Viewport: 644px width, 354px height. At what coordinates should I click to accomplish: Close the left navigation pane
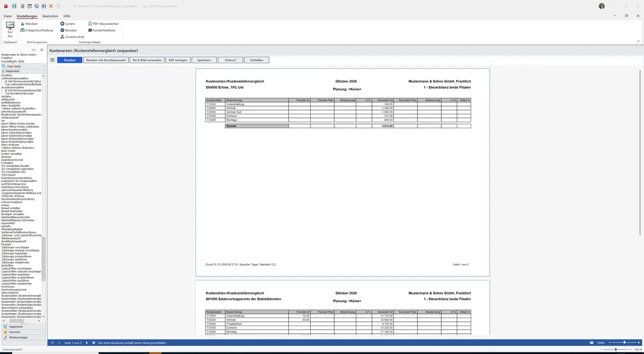(x=42, y=50)
